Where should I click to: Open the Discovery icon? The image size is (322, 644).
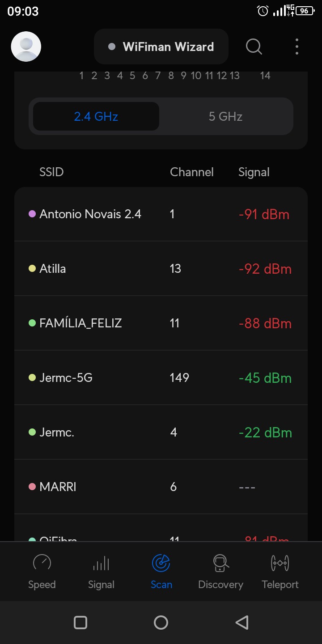pyautogui.click(x=220, y=563)
